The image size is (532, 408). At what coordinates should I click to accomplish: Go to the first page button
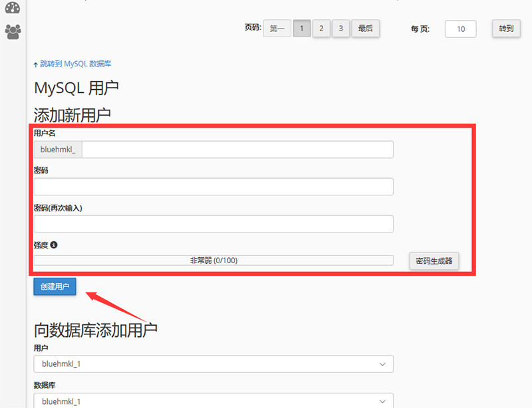pos(277,29)
